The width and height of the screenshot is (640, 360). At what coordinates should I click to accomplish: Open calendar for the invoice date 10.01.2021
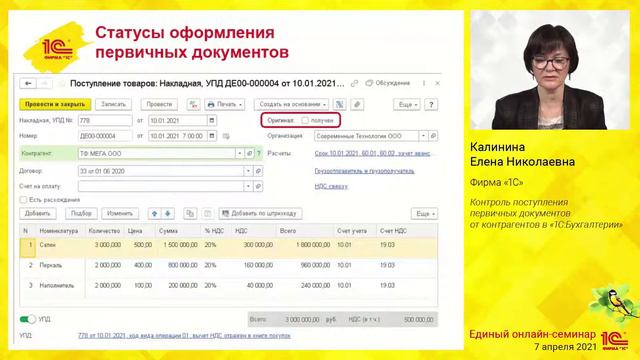click(212, 120)
